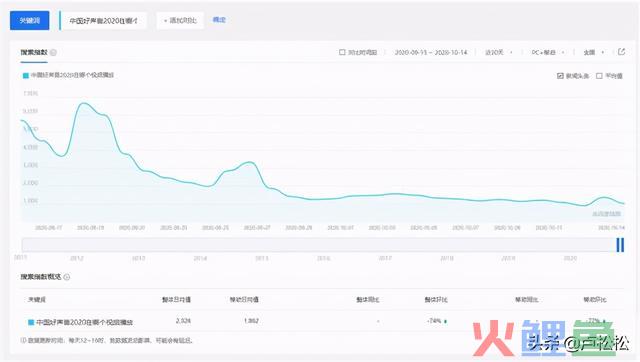640x362 pixels.
Task: Click the 整体日均值 column header
Action: point(176,300)
